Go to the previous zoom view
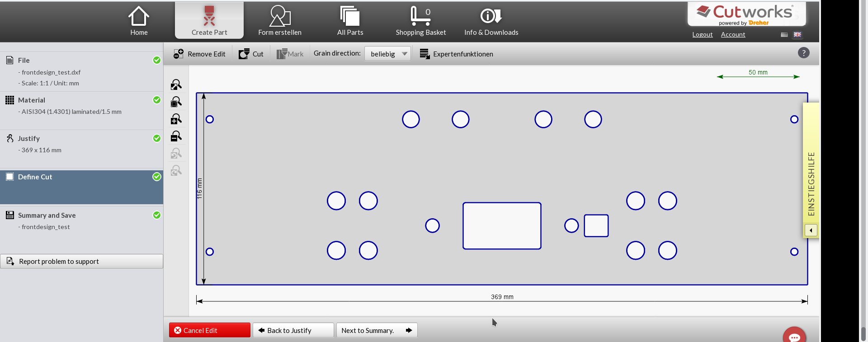Screen dimensions: 868x342 click(176, 153)
